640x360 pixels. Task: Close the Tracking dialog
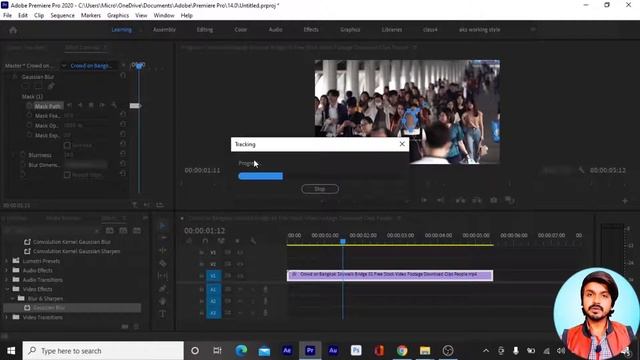pyautogui.click(x=402, y=144)
